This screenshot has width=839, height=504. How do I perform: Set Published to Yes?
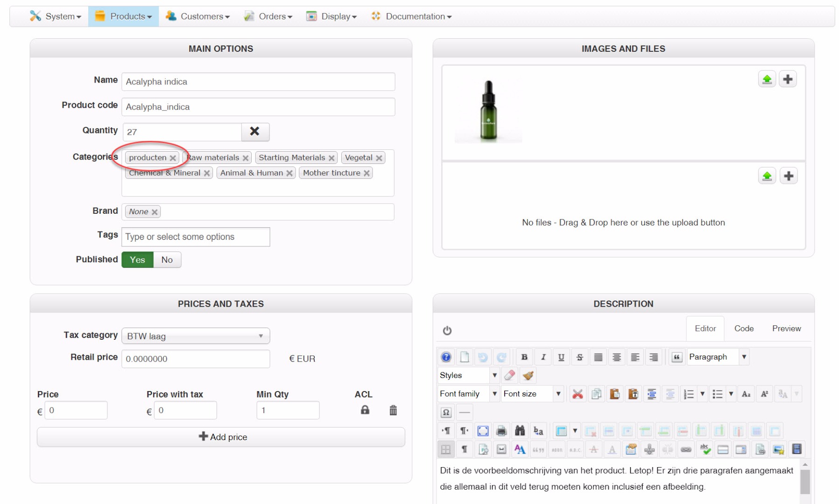[137, 260]
